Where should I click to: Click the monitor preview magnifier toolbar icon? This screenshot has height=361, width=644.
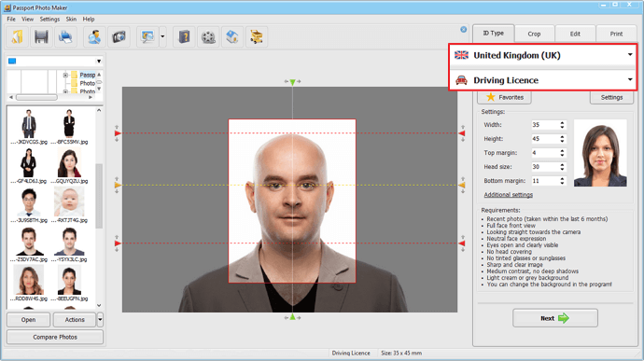pos(147,37)
